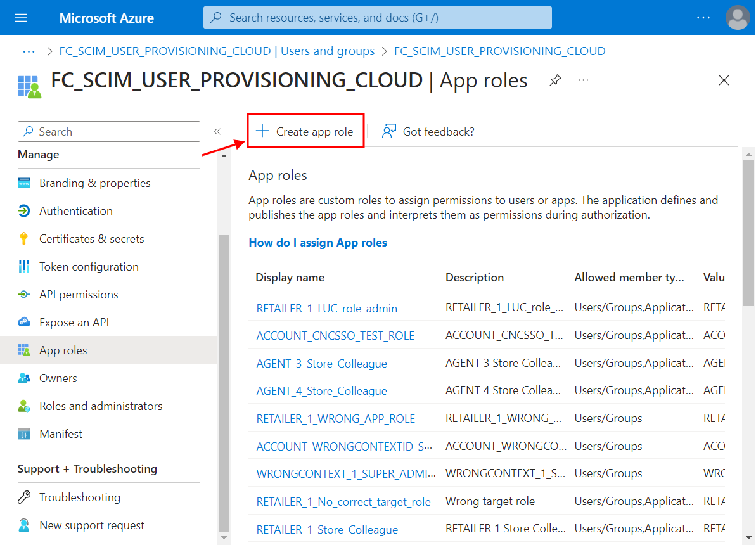756x545 pixels.
Task: Open API permissions menu item
Action: [x=79, y=295]
